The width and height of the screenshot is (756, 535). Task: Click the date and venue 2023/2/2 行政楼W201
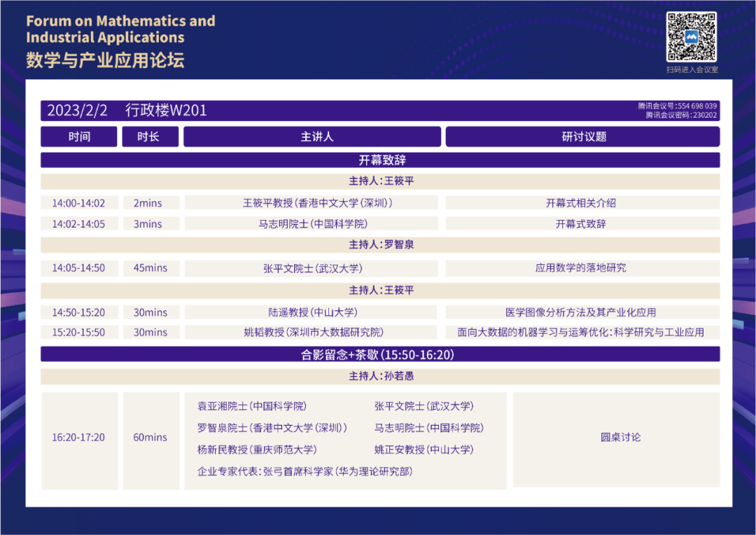[127, 111]
